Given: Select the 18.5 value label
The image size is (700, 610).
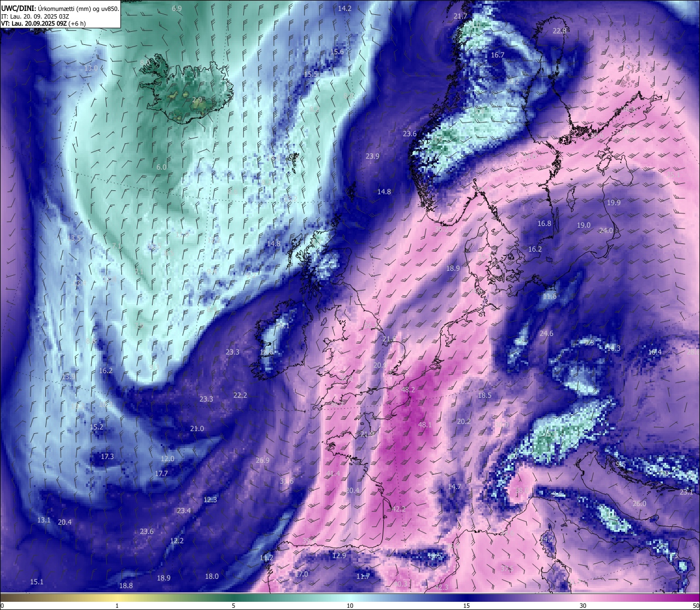Looking at the screenshot, I should pyautogui.click(x=485, y=395).
